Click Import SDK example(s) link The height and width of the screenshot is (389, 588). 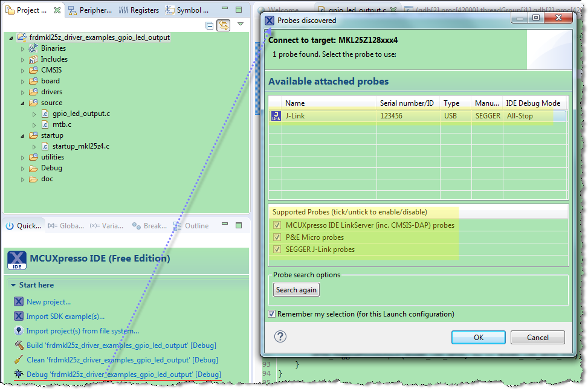pyautogui.click(x=65, y=317)
